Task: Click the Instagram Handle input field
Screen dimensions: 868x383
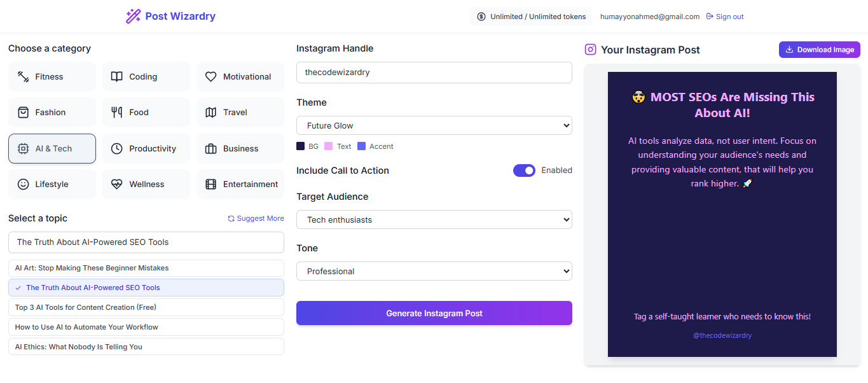Action: point(434,73)
